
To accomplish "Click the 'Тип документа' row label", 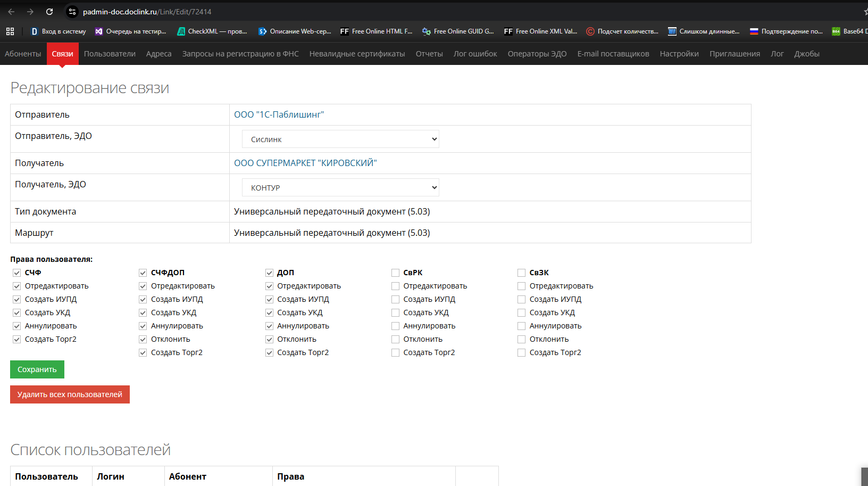I will click(x=46, y=211).
